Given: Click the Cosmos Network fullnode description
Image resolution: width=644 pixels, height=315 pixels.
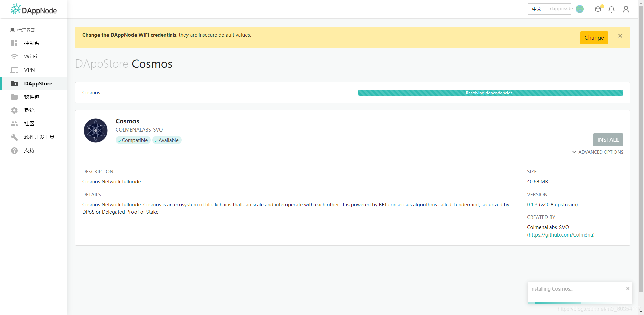Looking at the screenshot, I should [x=111, y=182].
